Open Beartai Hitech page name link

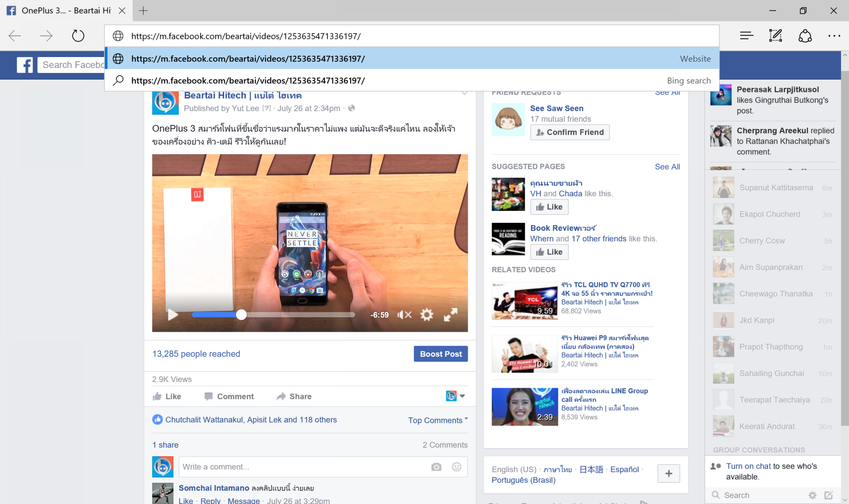(x=243, y=95)
